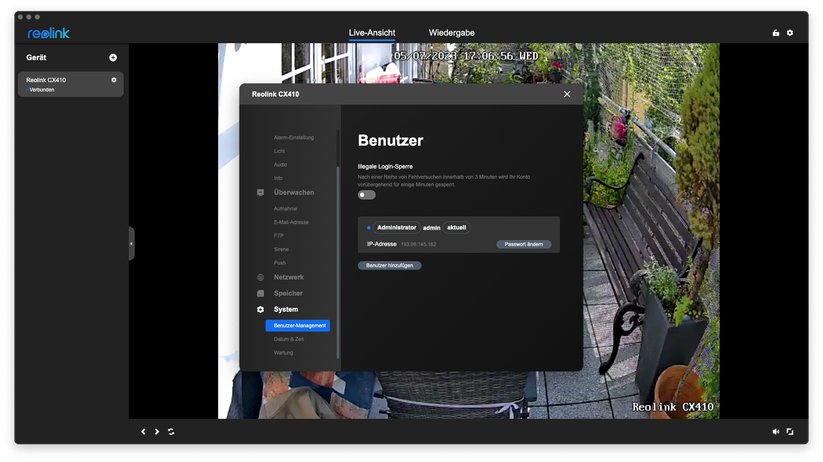Mute the live view speaker icon
This screenshot has height=462, width=823.
coord(776,432)
